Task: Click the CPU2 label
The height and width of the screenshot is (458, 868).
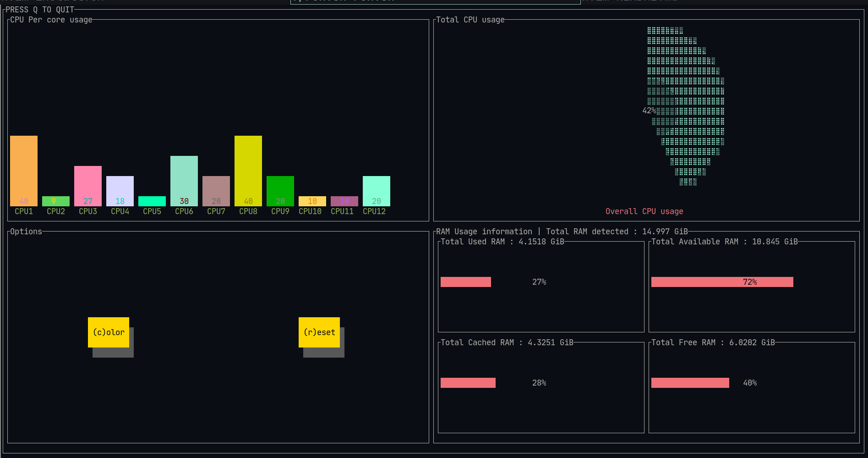Action: tap(56, 211)
